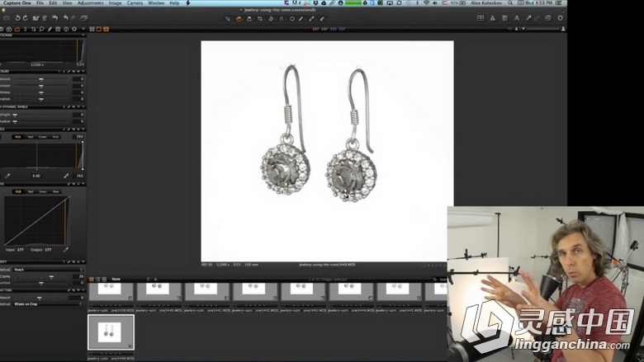Viewport: 644px width, 362px height.
Task: Click the trash delete icon in toolbar
Action: [45, 18]
